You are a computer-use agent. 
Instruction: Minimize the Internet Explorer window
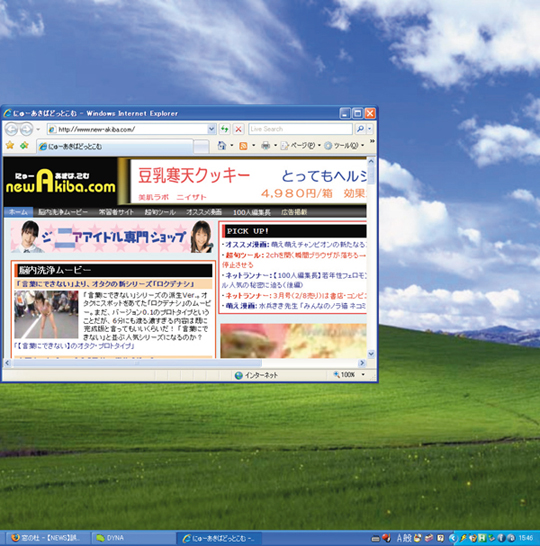pos(345,113)
